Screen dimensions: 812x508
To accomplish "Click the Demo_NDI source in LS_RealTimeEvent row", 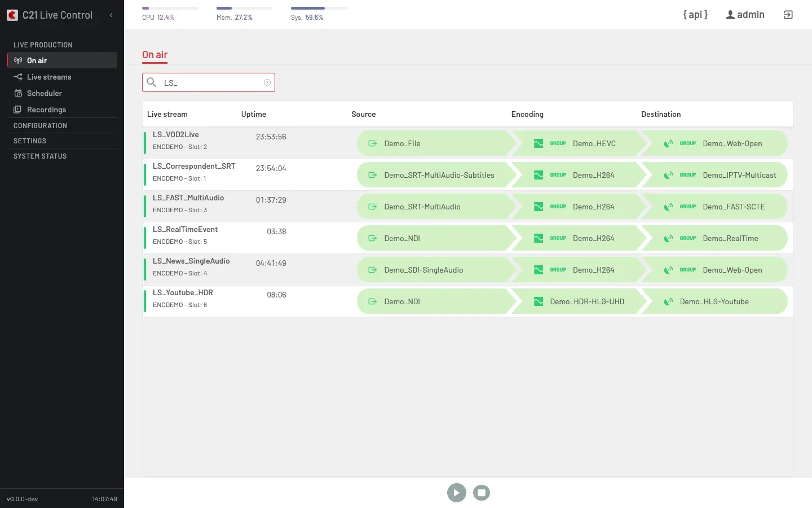I will tap(402, 238).
